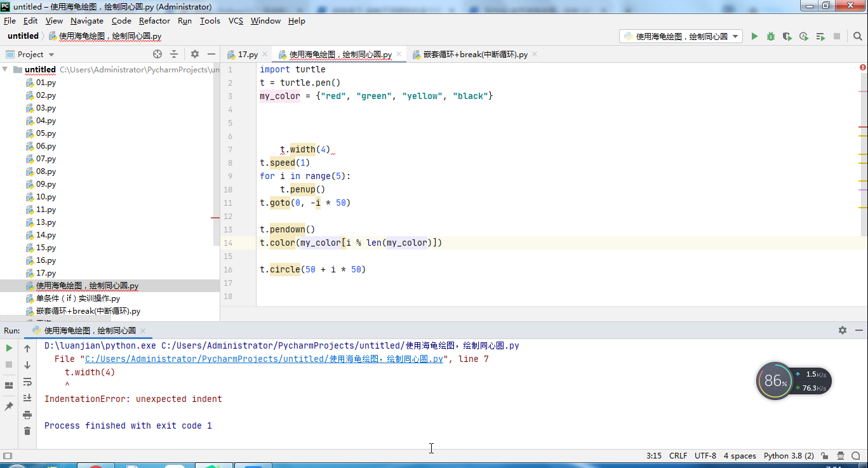The image size is (868, 468).
Task: Open CRLF line separator selector
Action: (678, 456)
